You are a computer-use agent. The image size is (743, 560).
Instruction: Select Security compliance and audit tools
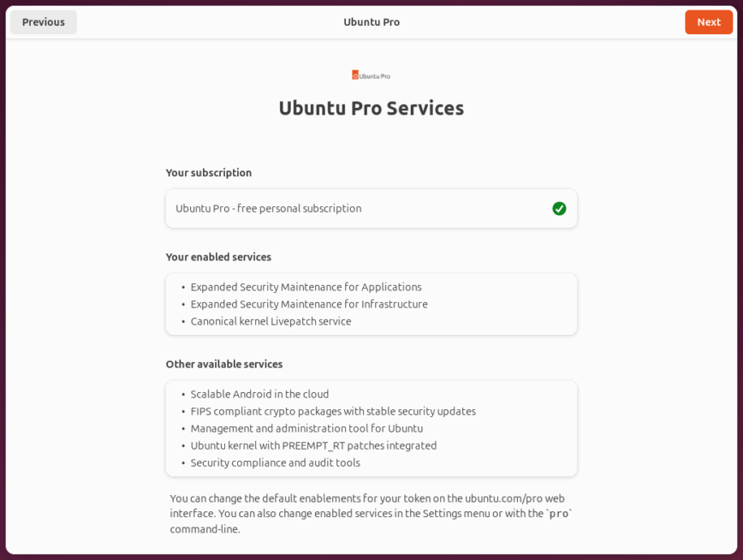(275, 462)
